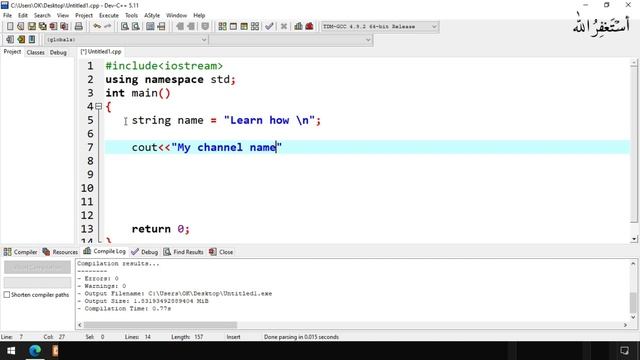
Task: Click the "#include<iostream>" code line
Action: (164, 66)
